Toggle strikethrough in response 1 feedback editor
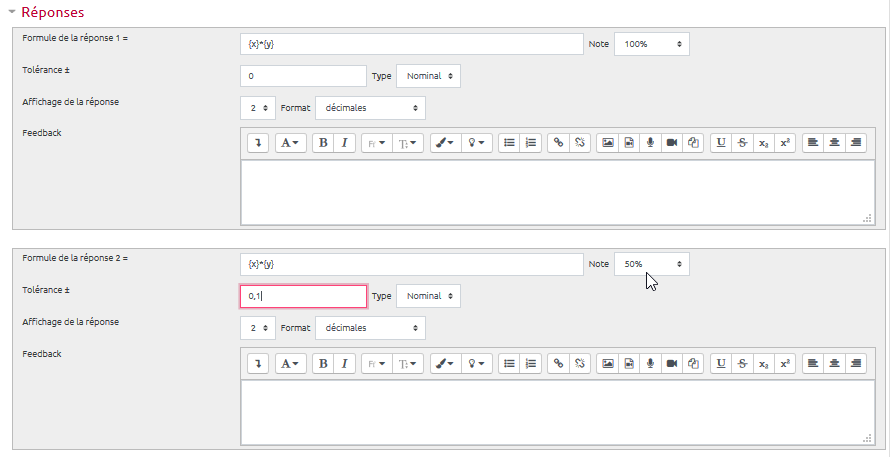Screen dimensions: 890x457 (742, 143)
